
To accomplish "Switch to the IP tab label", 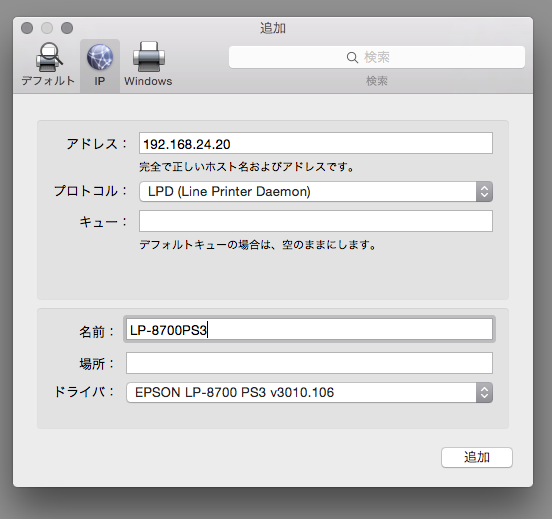I will pos(100,81).
